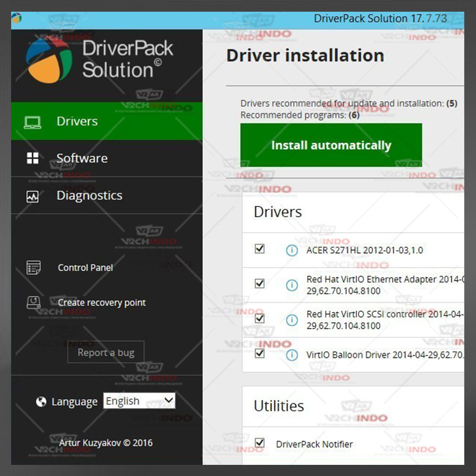
Task: Show info for VirtIO Ethernet Adapter driver
Action: 292,285
